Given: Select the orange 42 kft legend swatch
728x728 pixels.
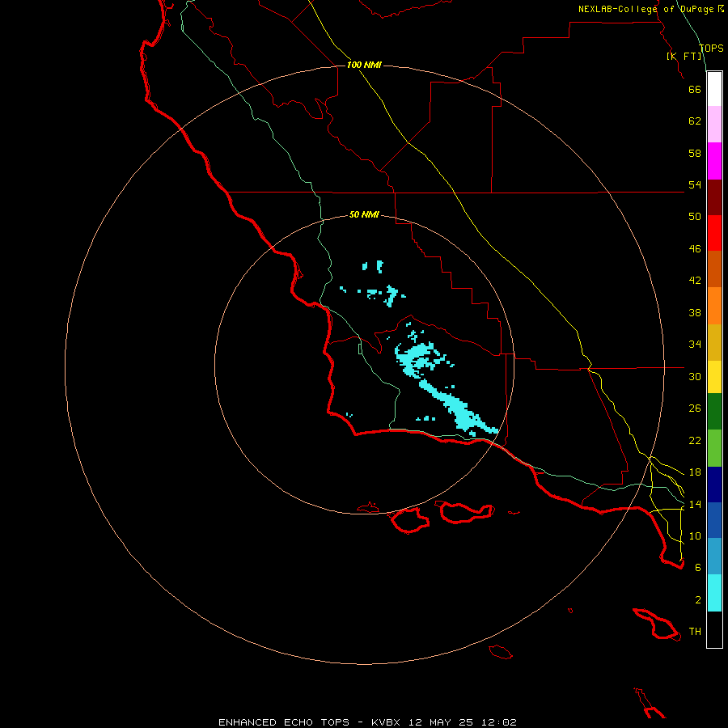Looking at the screenshot, I should (x=714, y=306).
